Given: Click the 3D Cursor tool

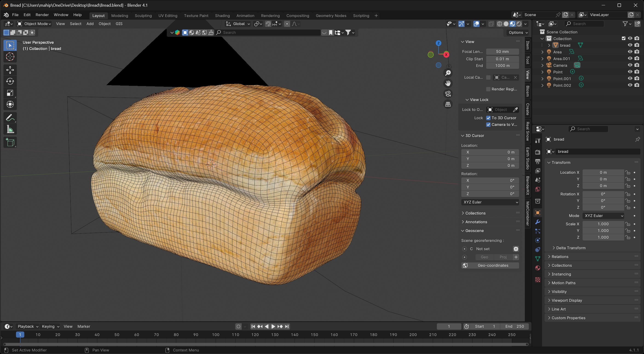Looking at the screenshot, I should point(10,57).
